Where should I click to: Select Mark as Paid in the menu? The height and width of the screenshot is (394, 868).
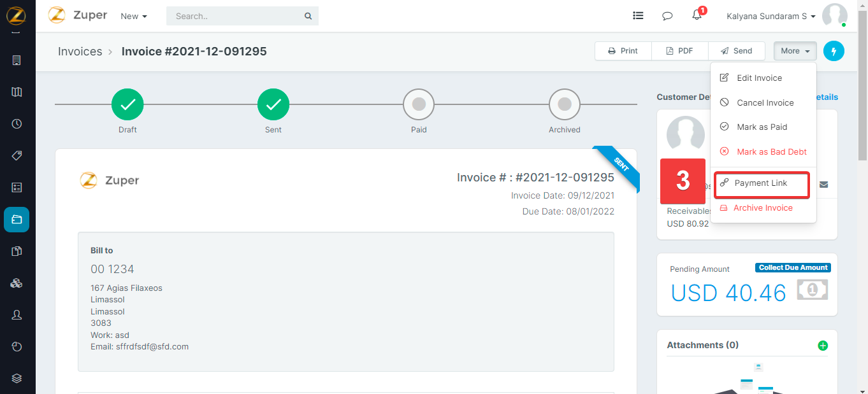click(763, 127)
